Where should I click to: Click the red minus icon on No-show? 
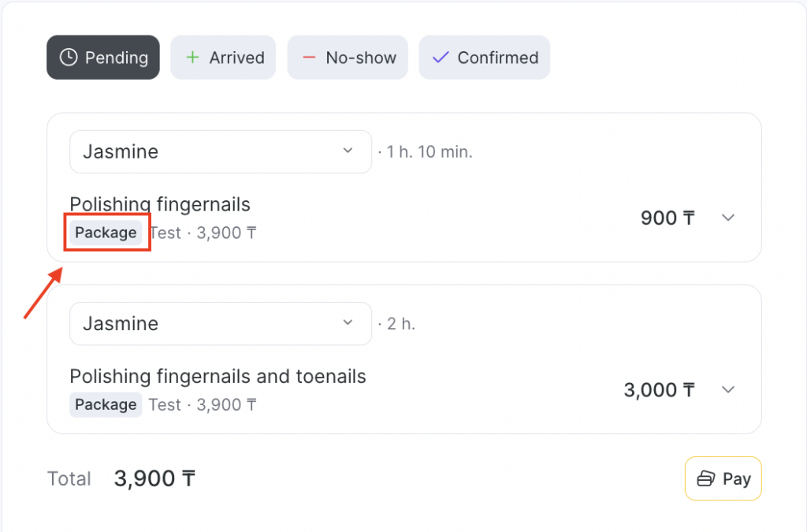(x=309, y=58)
